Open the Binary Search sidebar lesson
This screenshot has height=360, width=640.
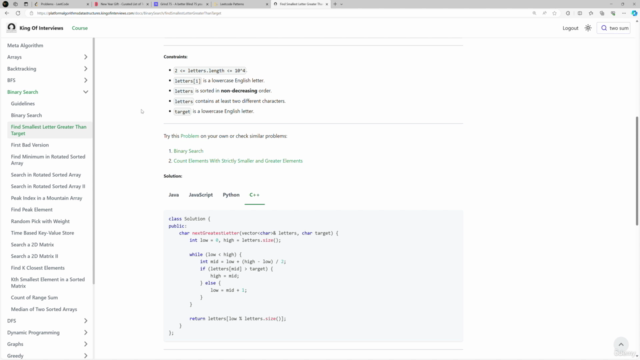pos(26,116)
